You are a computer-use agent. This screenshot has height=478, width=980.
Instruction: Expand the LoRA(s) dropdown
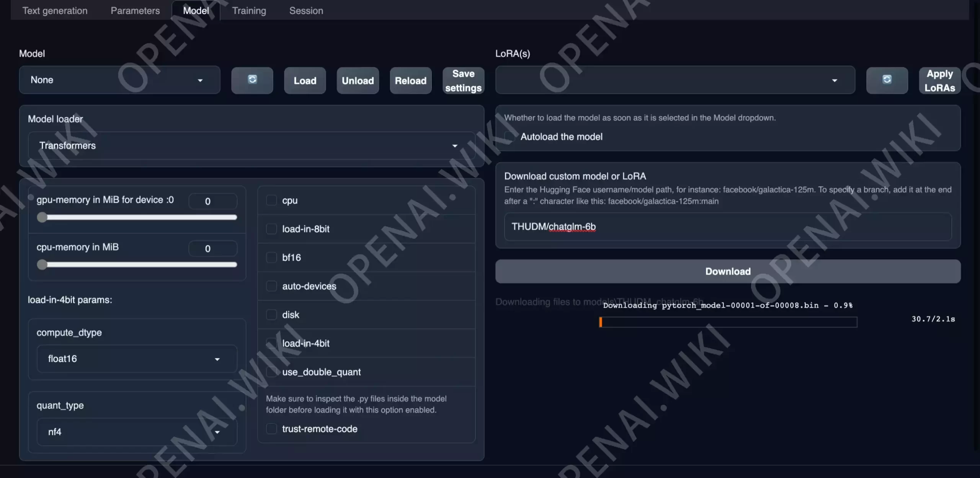(x=675, y=80)
